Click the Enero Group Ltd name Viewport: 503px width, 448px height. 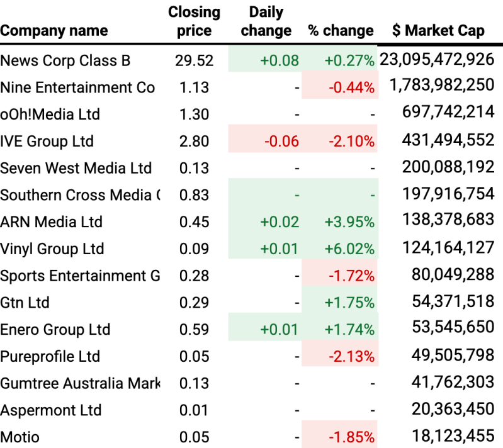coord(55,329)
